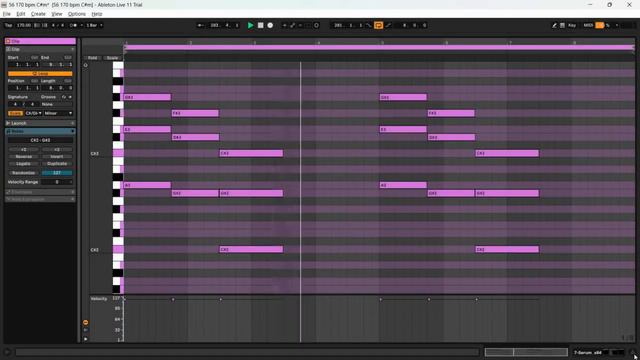Screen dimensions: 640x360
Task: Stop playback with the square Stop button
Action: tap(260, 25)
